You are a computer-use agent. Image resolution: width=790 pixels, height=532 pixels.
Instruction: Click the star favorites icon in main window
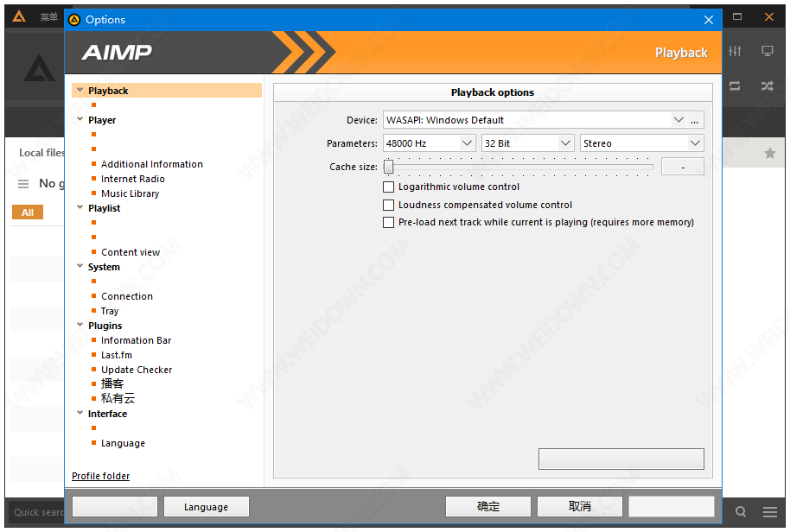(x=769, y=153)
